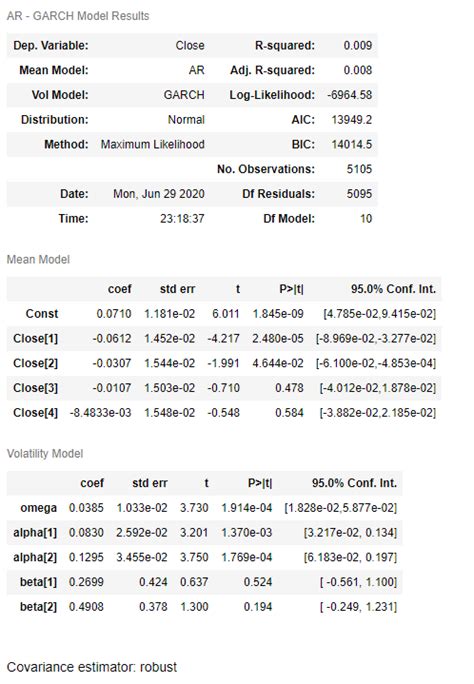Image resolution: width=474 pixels, height=684 pixels.
Task: Select the Date value Mon, Jun 29 2020
Action: point(159,194)
